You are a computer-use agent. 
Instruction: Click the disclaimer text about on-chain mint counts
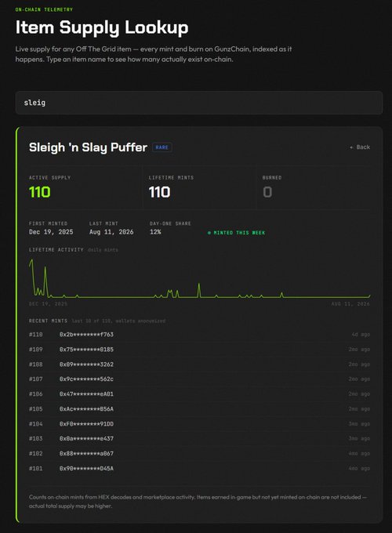coord(198,502)
